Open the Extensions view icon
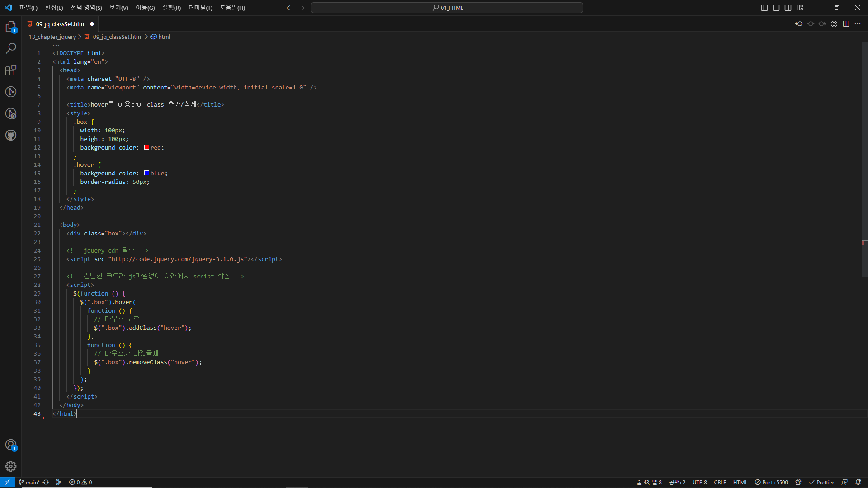This screenshot has height=488, width=868. (11, 70)
